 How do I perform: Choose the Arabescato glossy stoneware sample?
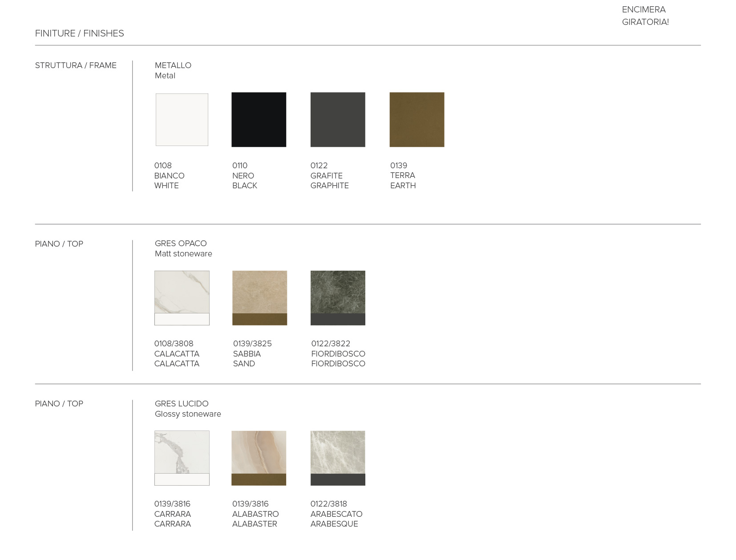tap(337, 458)
